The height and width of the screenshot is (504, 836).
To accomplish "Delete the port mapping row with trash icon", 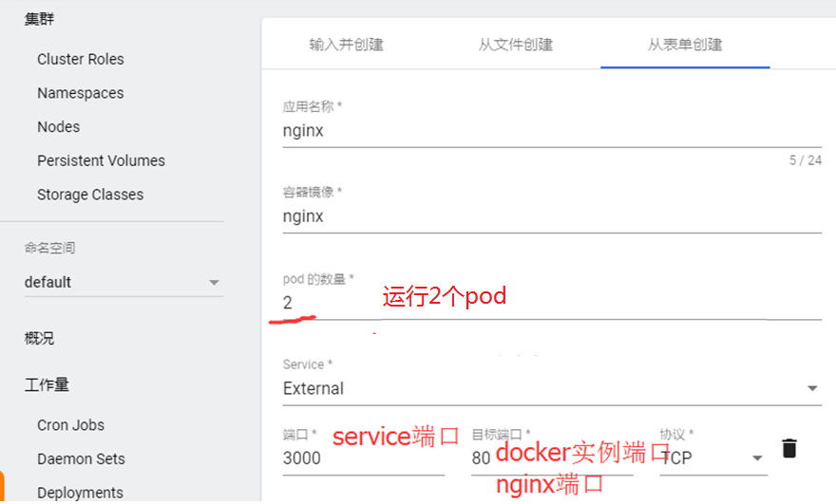I will pos(789,448).
